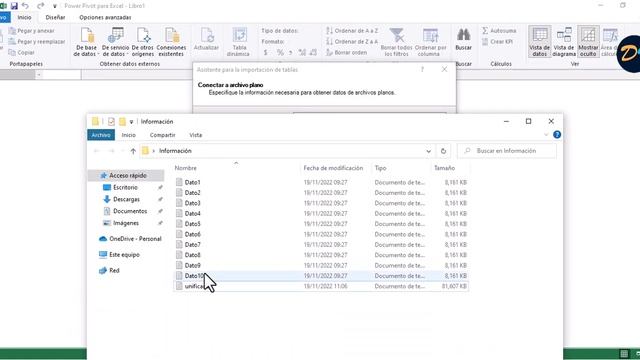Select the Dato4 file

[x=321, y=213]
